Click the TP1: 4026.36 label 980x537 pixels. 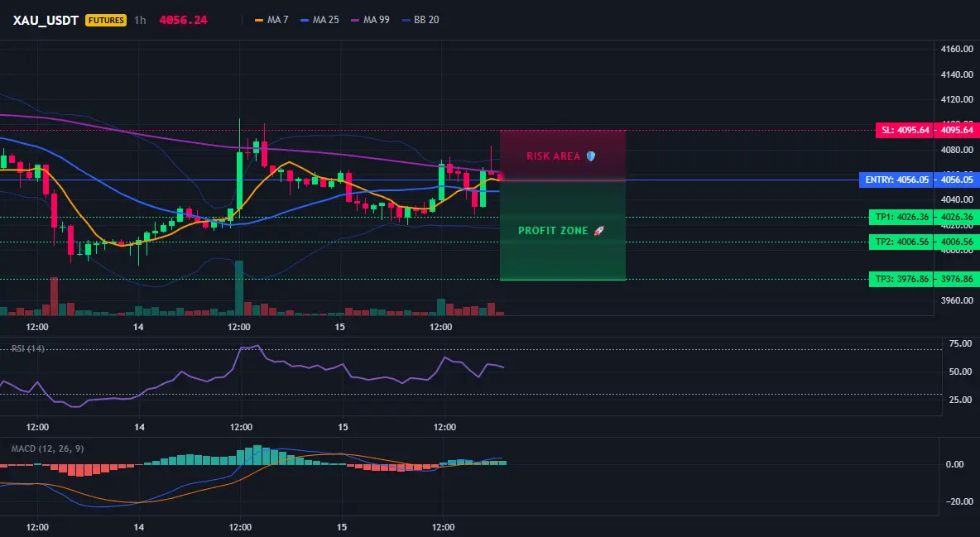click(901, 218)
